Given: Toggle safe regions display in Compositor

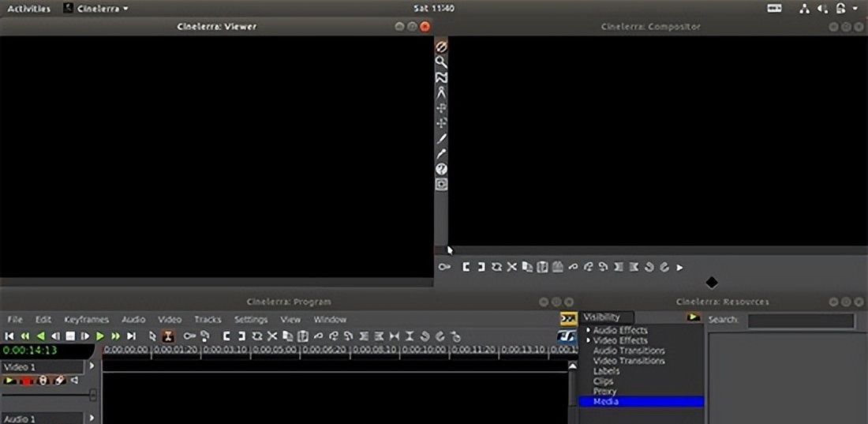Looking at the screenshot, I should [441, 185].
